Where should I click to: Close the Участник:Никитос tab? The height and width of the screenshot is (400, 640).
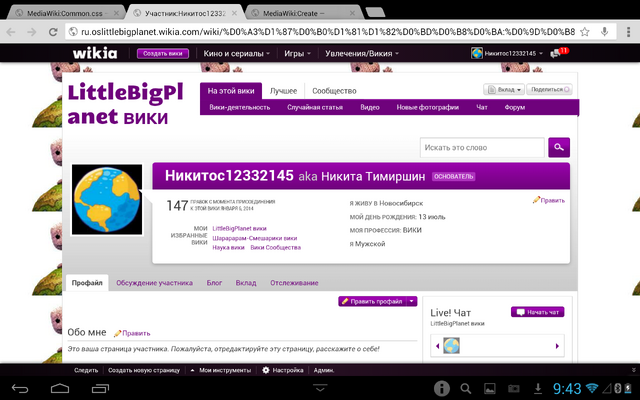[x=234, y=13]
